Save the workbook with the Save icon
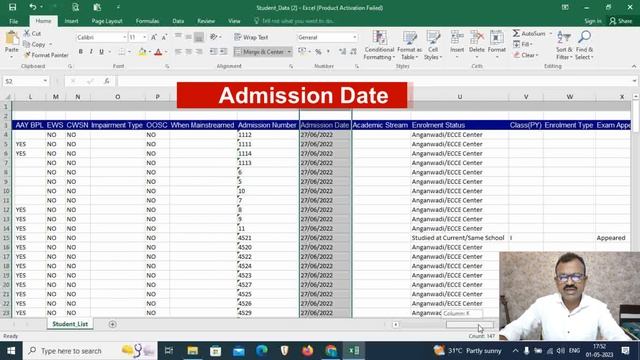This screenshot has height=360, width=640. [x=12, y=7]
